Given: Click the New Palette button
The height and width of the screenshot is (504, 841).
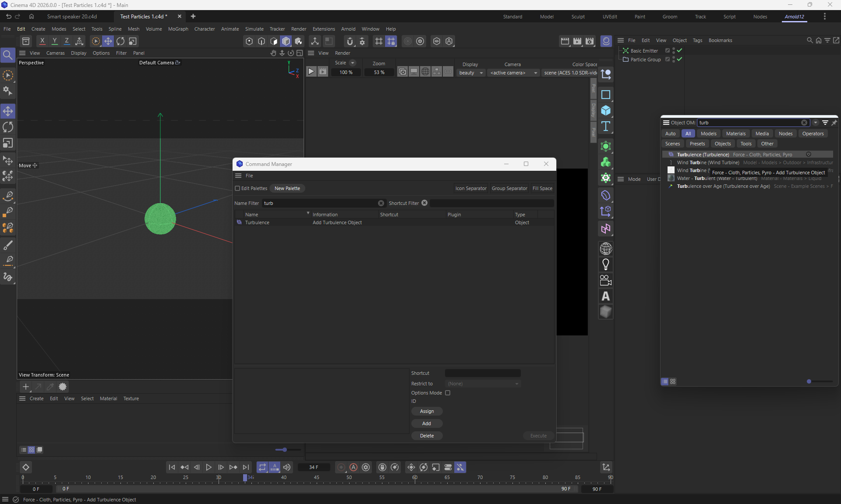Looking at the screenshot, I should point(287,188).
